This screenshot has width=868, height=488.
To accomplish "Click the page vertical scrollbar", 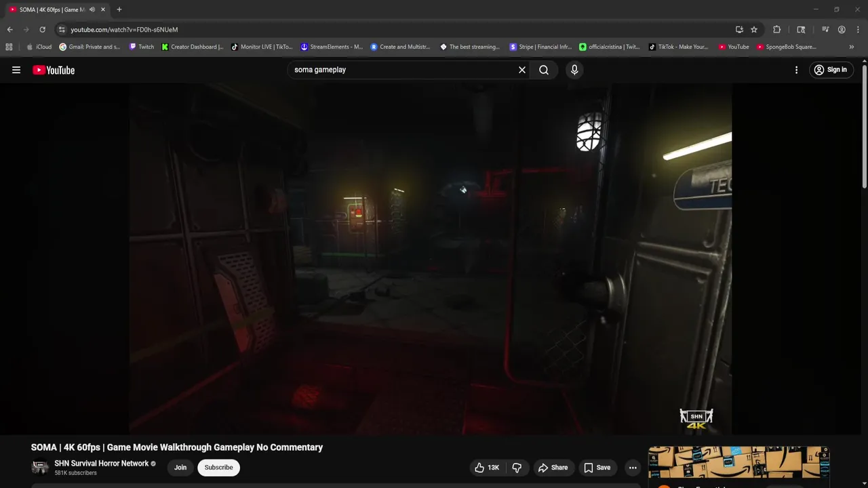I will click(x=865, y=125).
